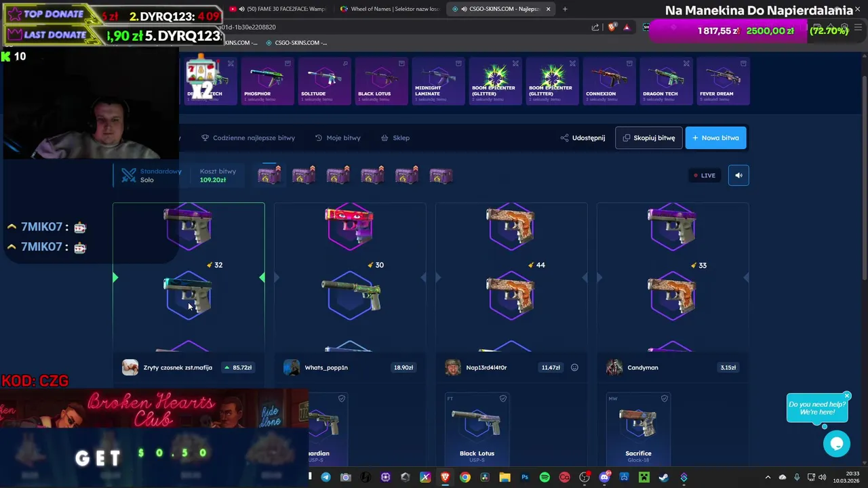This screenshot has height=488, width=868.
Task: Open the Moje bitwy tab
Action: 338,138
